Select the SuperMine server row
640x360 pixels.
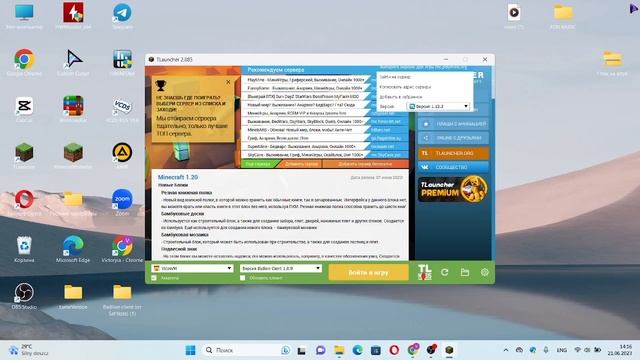(x=306, y=147)
